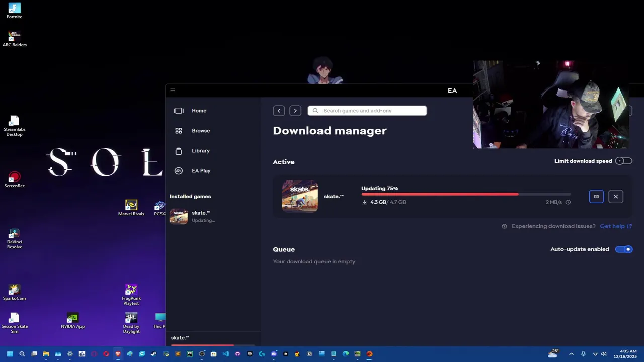This screenshot has height=362, width=644.
Task: Open Discord from the taskbar
Action: click(274, 354)
